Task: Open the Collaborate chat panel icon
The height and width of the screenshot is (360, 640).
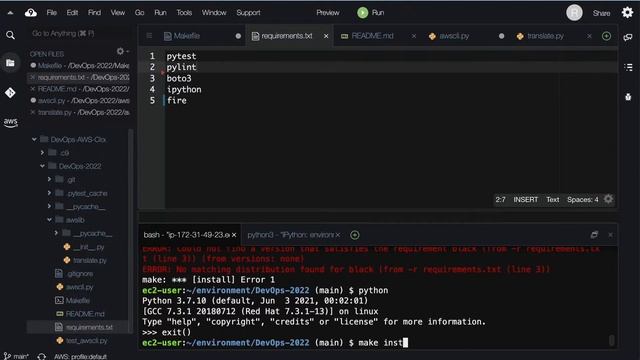Action: 628,37
